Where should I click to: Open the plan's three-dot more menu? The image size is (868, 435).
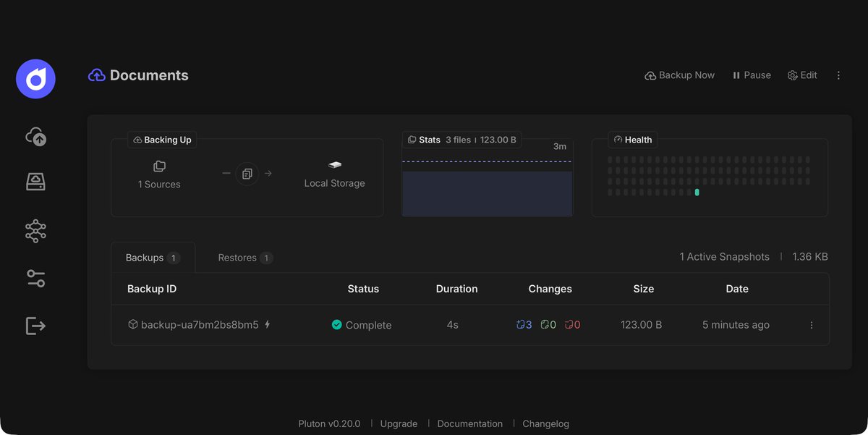(x=839, y=75)
